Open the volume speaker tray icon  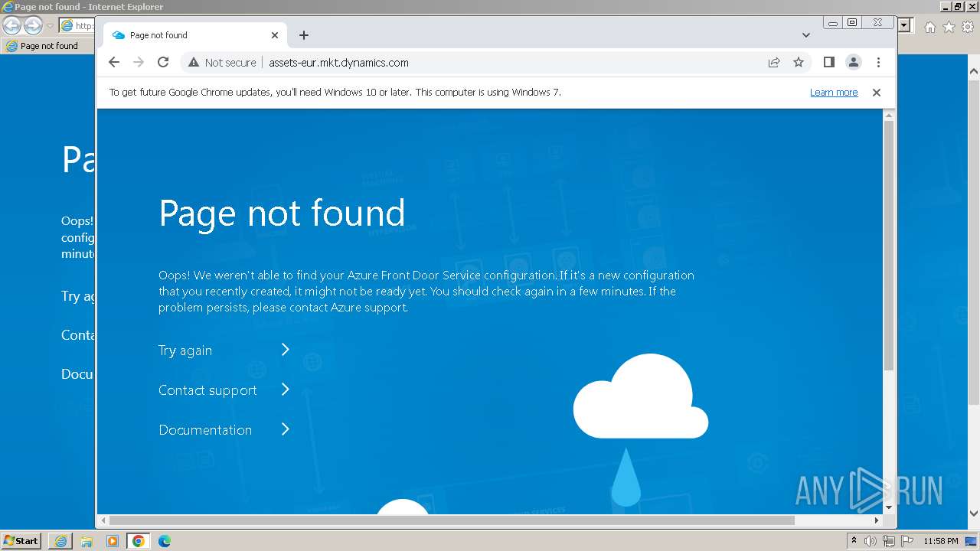(x=871, y=541)
